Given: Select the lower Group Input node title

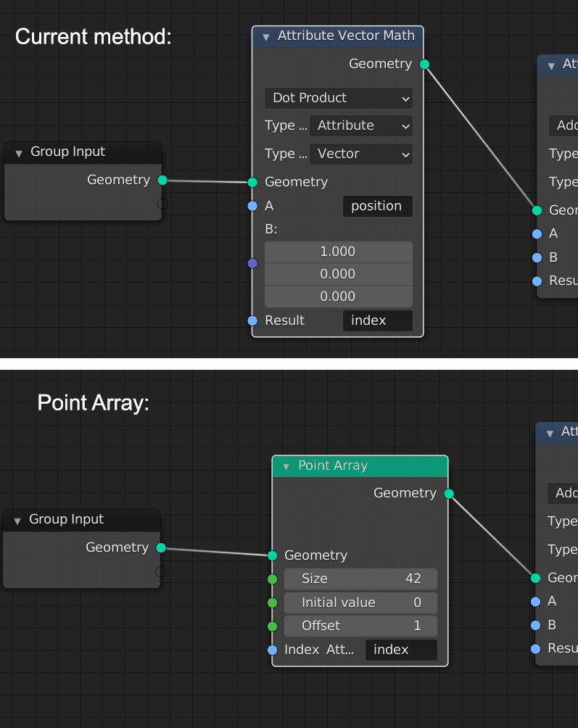Looking at the screenshot, I should 67,520.
